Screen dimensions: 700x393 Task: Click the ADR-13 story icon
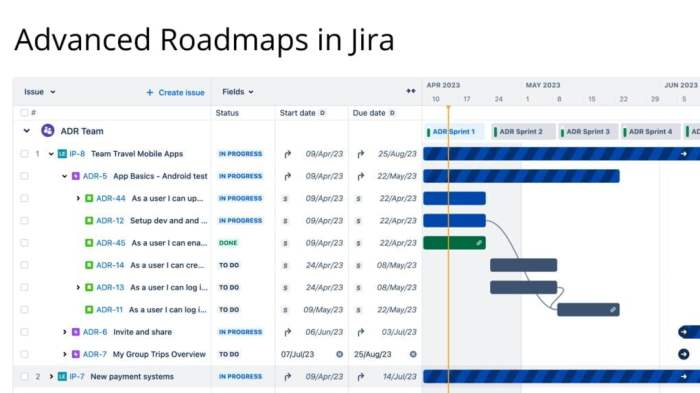click(89, 287)
